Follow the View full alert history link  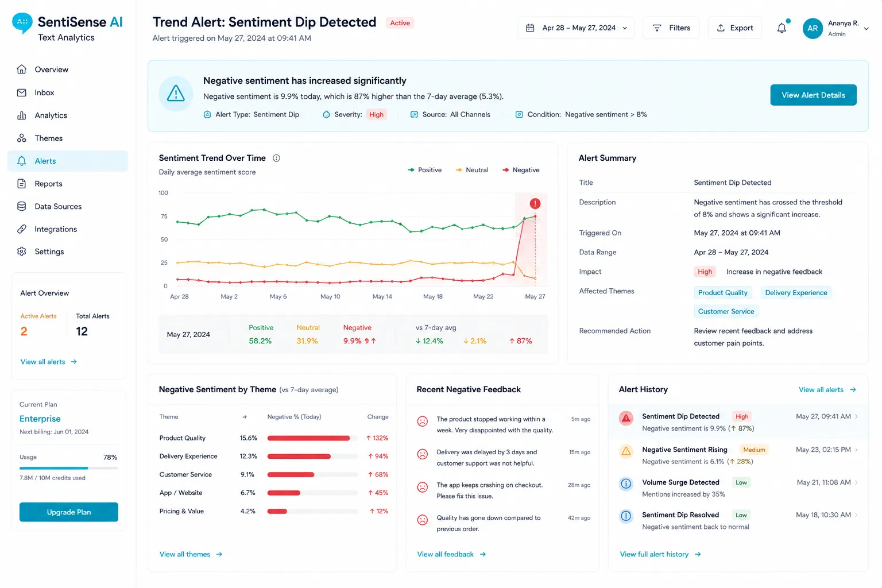tap(660, 554)
